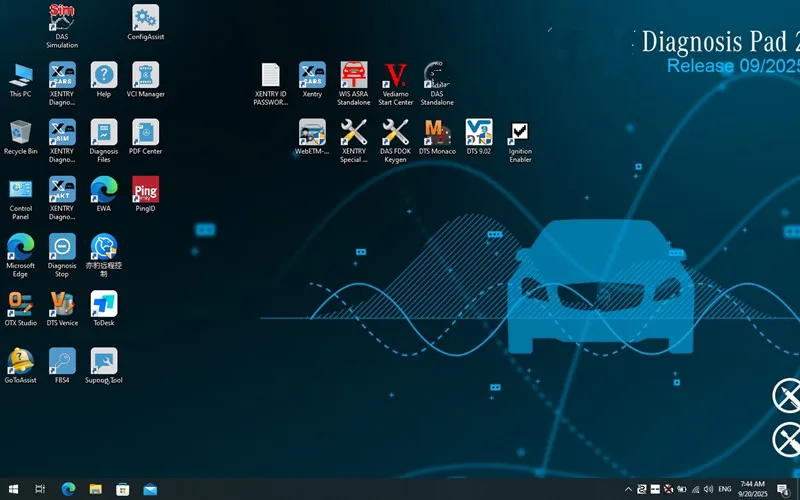
Task: Select the Xentry shortcut next to the text file
Action: click(312, 80)
